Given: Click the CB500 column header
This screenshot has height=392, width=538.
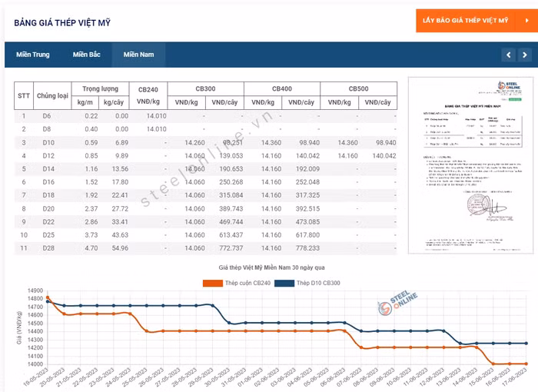Looking at the screenshot, I should pyautogui.click(x=358, y=88).
